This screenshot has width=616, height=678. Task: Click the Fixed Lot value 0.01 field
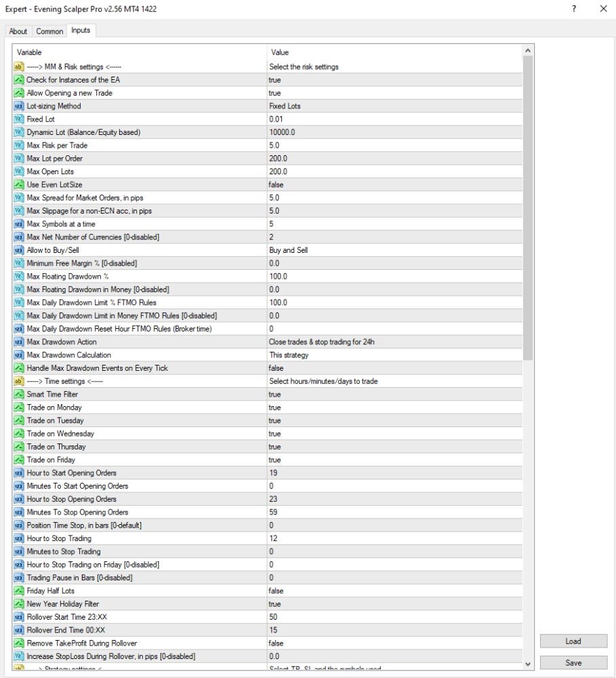pyautogui.click(x=394, y=119)
